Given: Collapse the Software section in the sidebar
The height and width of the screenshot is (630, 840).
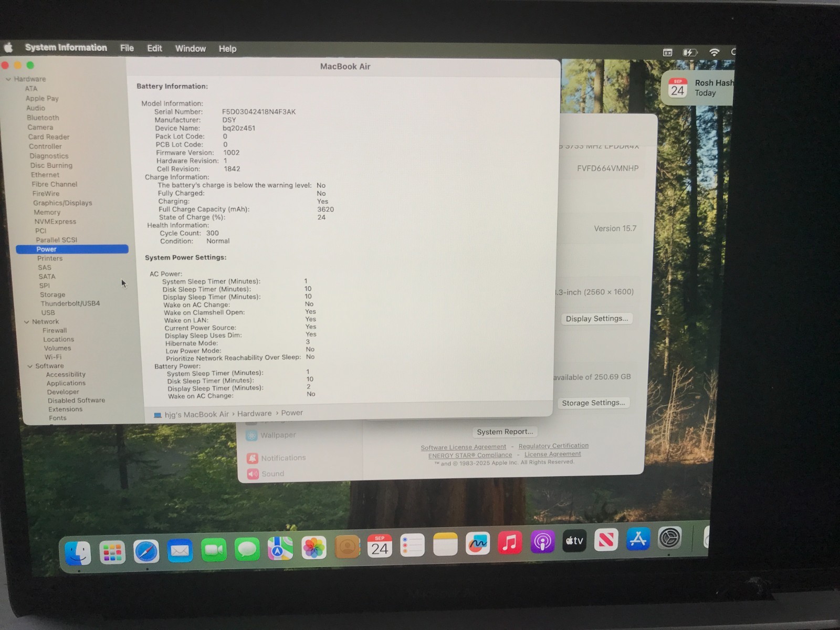Looking at the screenshot, I should [30, 366].
